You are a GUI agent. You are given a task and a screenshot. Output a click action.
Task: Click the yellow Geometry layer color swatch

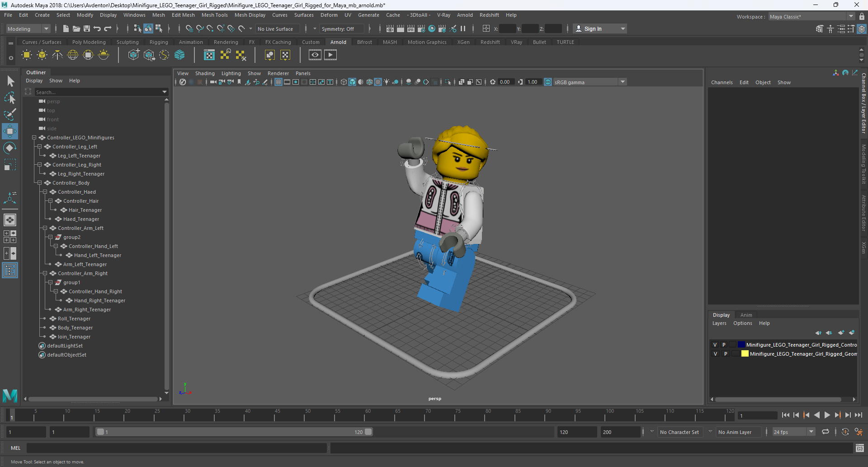(x=745, y=354)
